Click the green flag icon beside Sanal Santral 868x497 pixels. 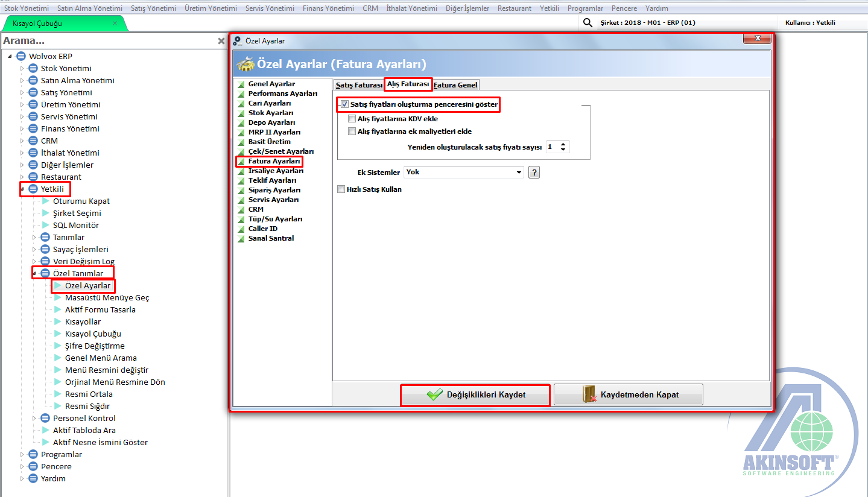pos(241,238)
